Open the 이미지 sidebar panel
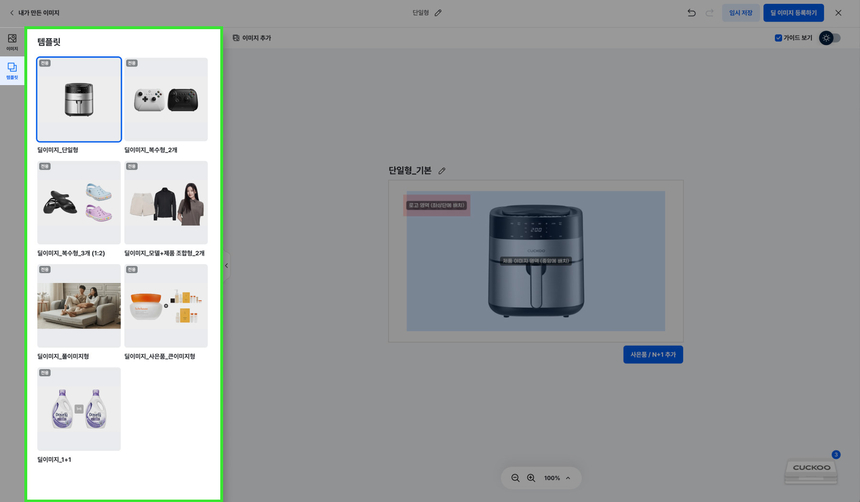Screen dimensions: 860x502 (12, 41)
